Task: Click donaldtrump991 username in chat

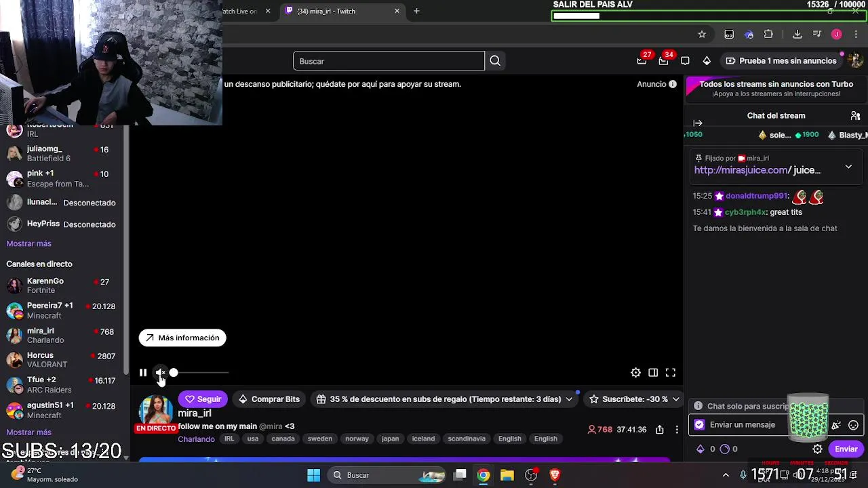Action: [x=757, y=196]
